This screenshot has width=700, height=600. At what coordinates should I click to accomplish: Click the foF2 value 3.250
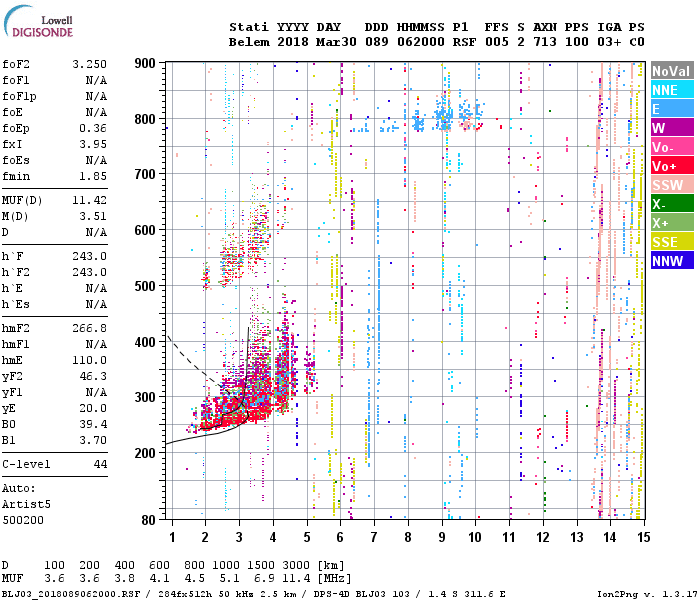coord(90,64)
